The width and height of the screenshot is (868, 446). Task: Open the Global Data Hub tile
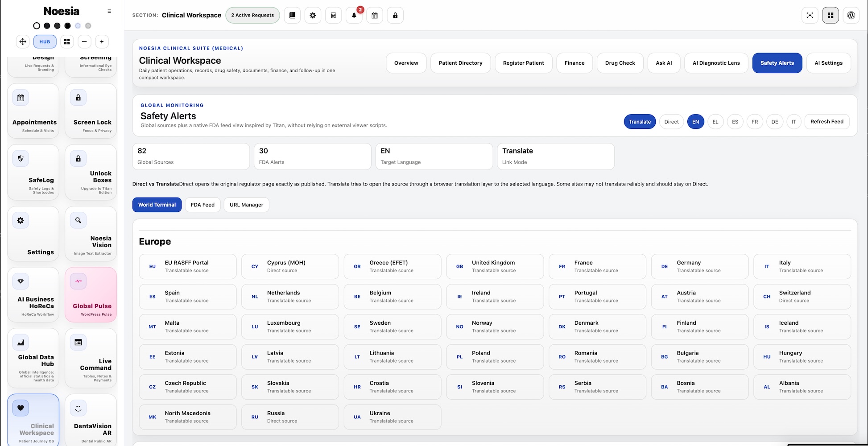tap(33, 358)
